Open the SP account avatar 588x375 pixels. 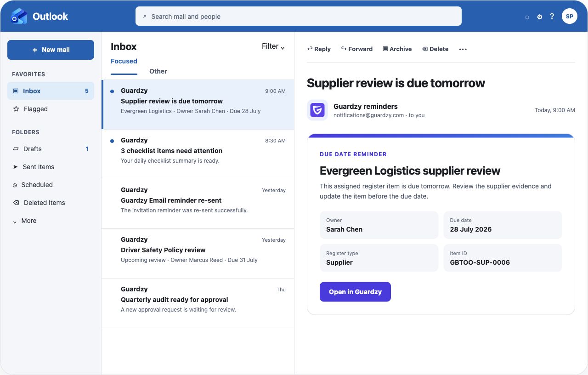570,16
